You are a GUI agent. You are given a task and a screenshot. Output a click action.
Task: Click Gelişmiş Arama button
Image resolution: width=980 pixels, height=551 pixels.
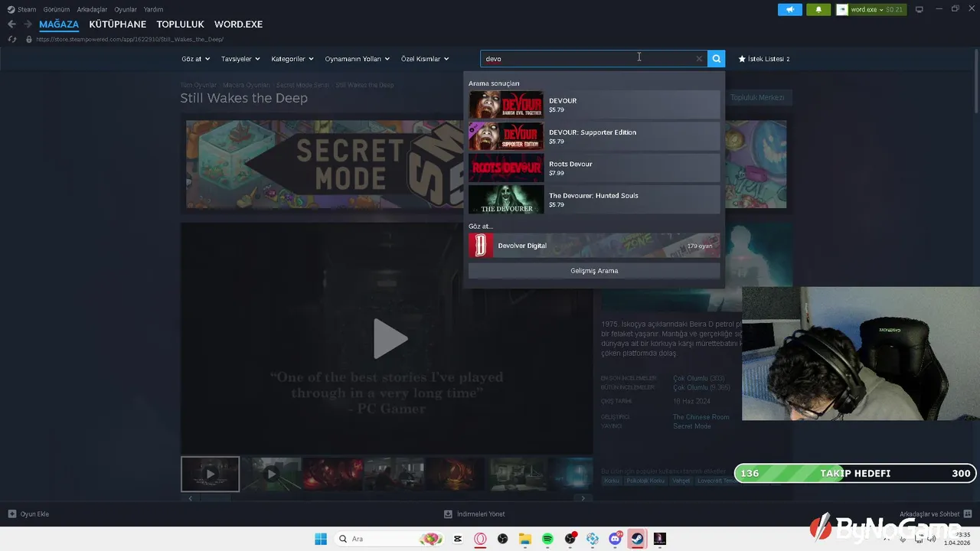pyautogui.click(x=594, y=271)
